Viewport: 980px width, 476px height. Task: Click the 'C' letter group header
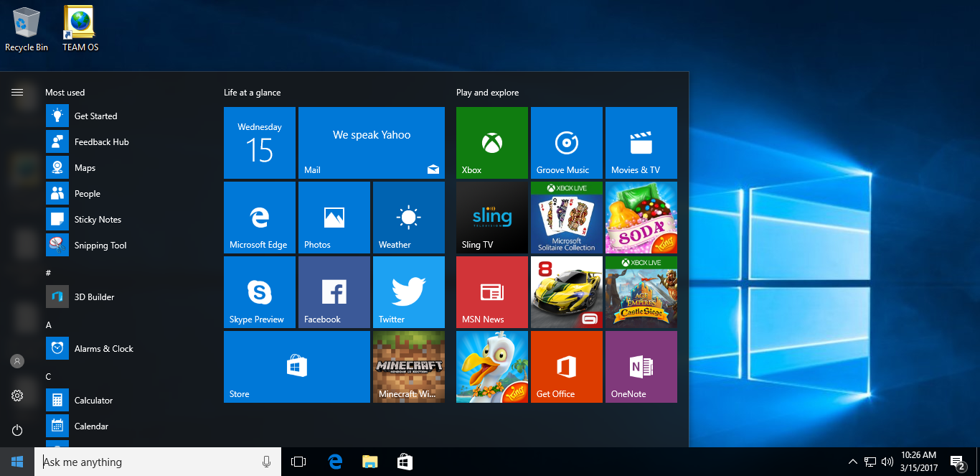(48, 376)
